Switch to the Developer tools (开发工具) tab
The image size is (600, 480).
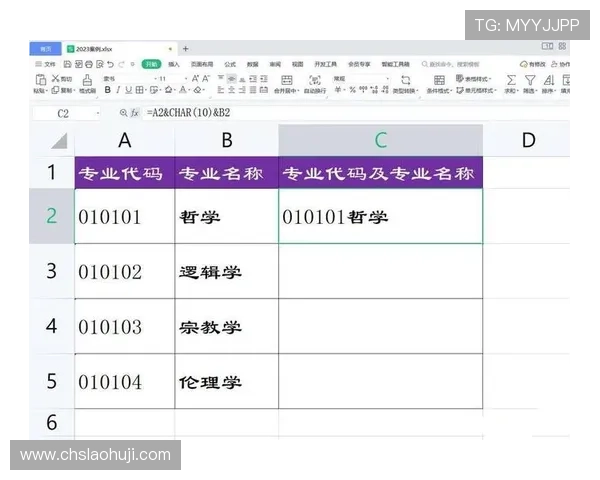tap(326, 64)
